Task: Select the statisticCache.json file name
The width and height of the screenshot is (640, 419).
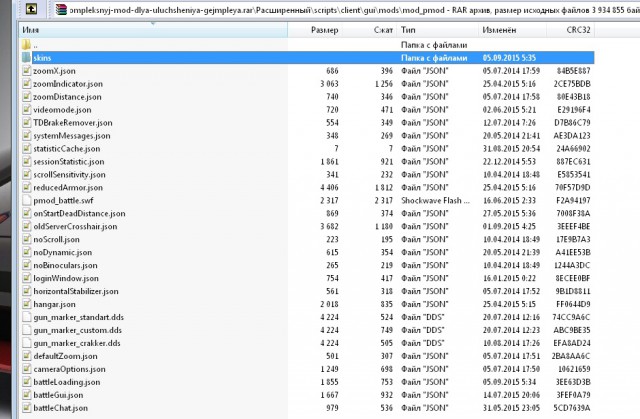Action: [x=67, y=149]
